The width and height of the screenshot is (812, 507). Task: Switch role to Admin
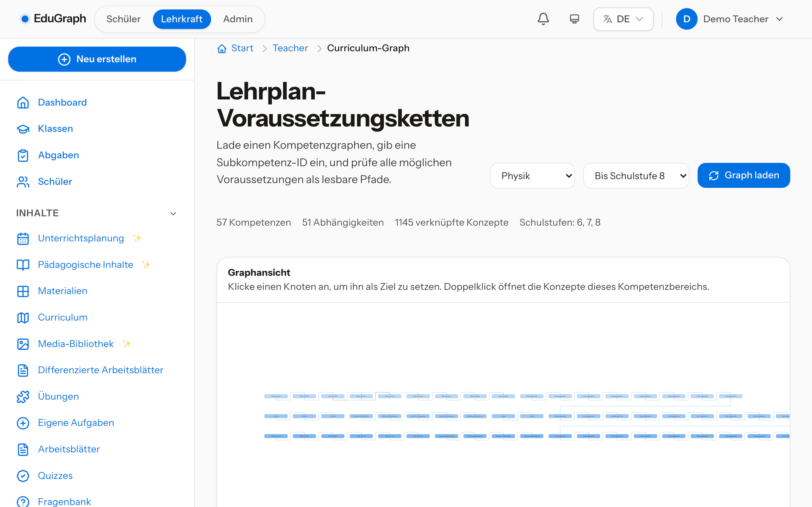pyautogui.click(x=238, y=19)
